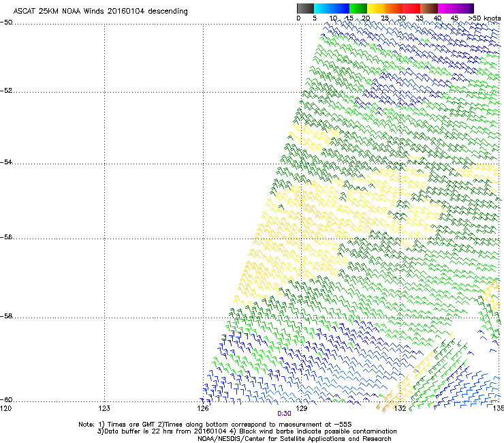
Task: Click latitude label '-52'
Action: point(7,91)
